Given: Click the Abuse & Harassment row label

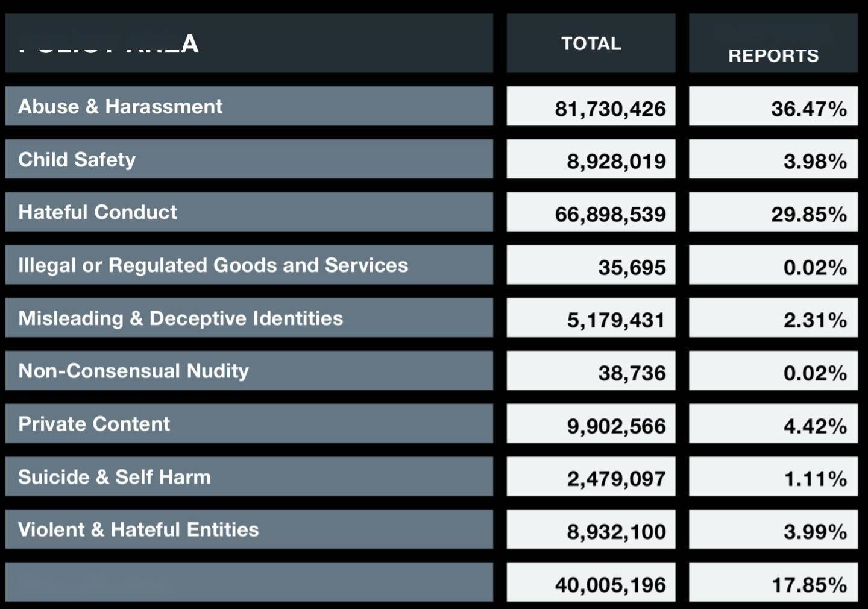Looking at the screenshot, I should [x=121, y=107].
